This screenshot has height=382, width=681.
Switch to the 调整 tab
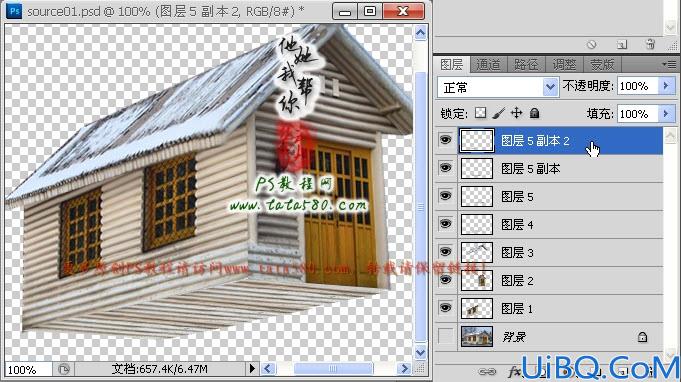pyautogui.click(x=564, y=65)
